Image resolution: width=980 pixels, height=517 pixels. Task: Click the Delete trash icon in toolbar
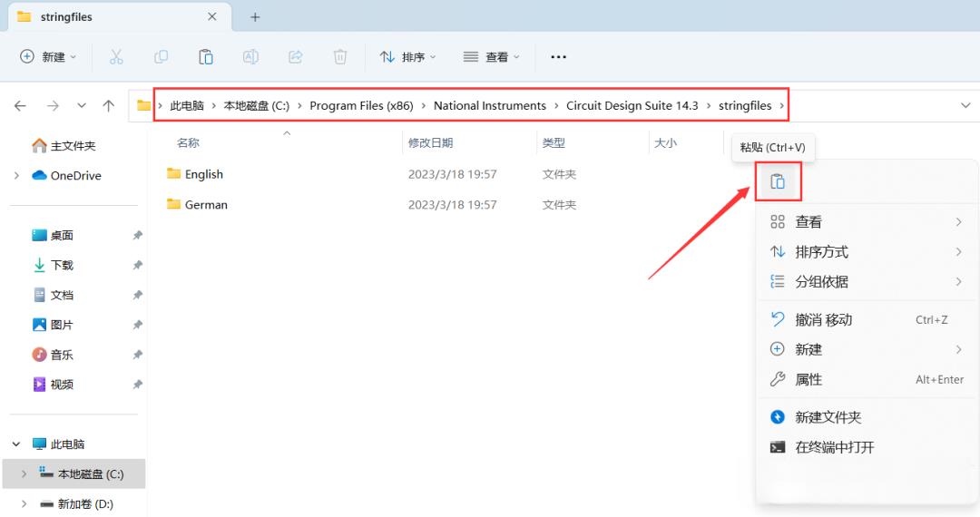340,57
